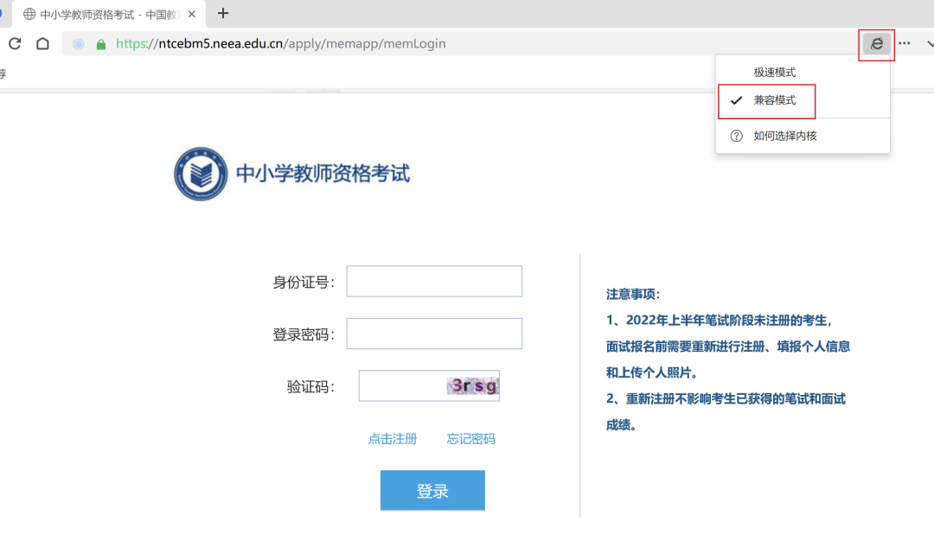This screenshot has height=560, width=934.
Task: Expand the chevron at the toolbar's far right
Action: [930, 43]
